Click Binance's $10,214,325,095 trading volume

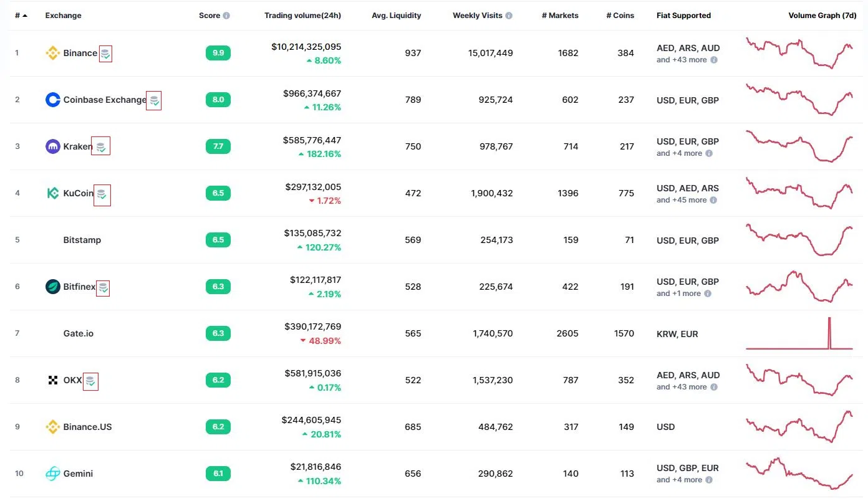click(x=306, y=47)
